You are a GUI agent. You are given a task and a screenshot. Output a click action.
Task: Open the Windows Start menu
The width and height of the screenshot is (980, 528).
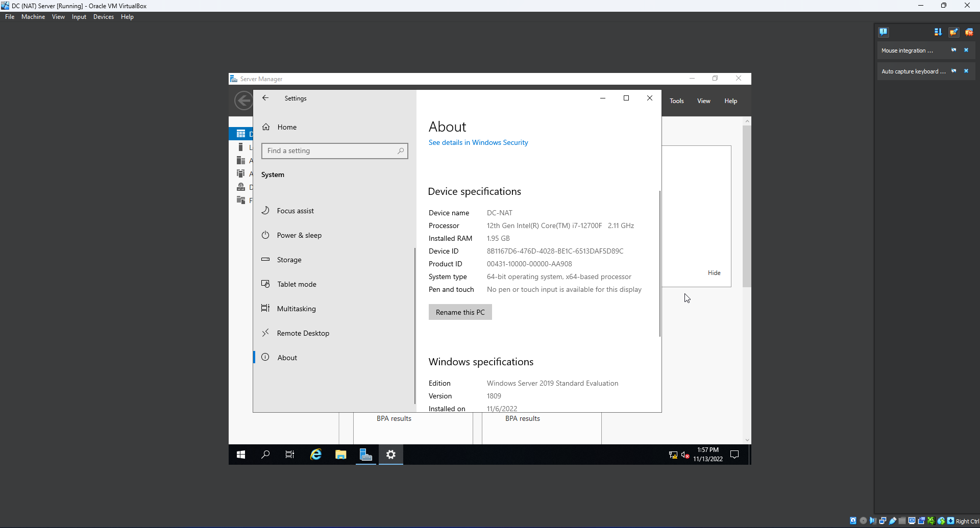[241, 455]
